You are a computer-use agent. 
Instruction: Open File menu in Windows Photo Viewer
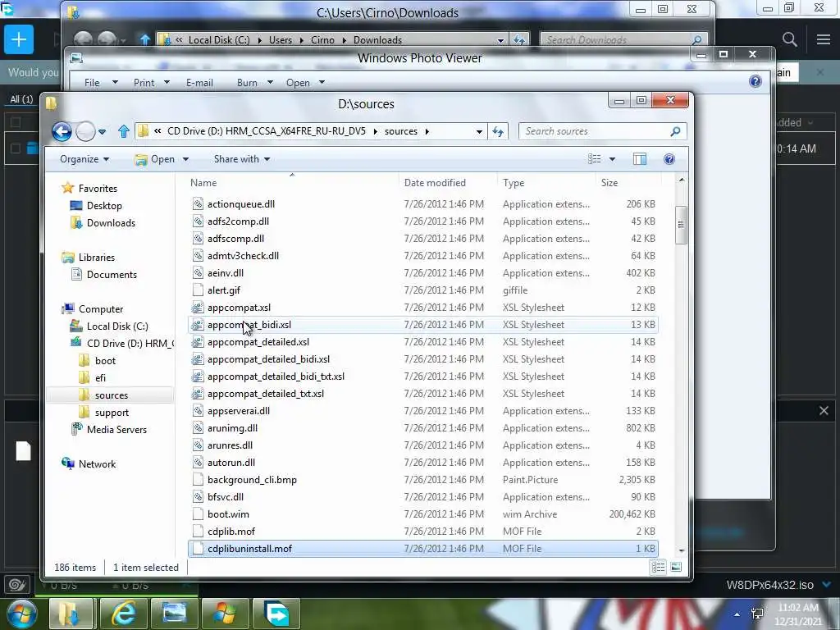tap(92, 83)
